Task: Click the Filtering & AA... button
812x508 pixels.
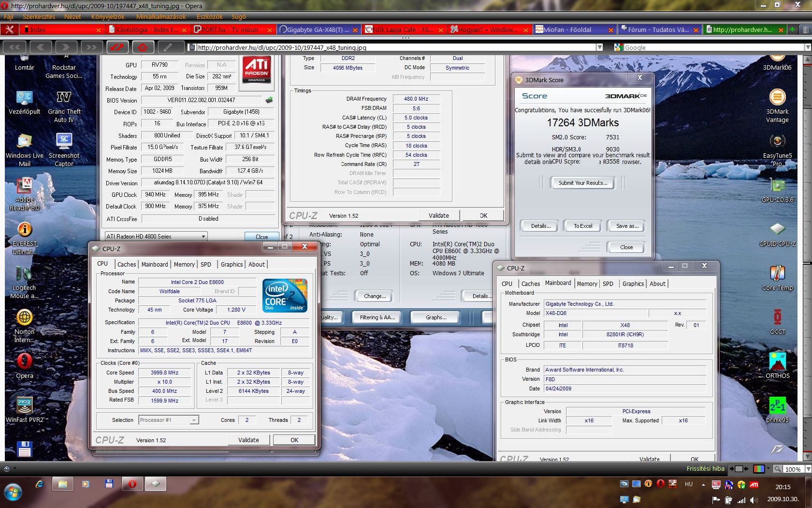Action: tap(377, 317)
